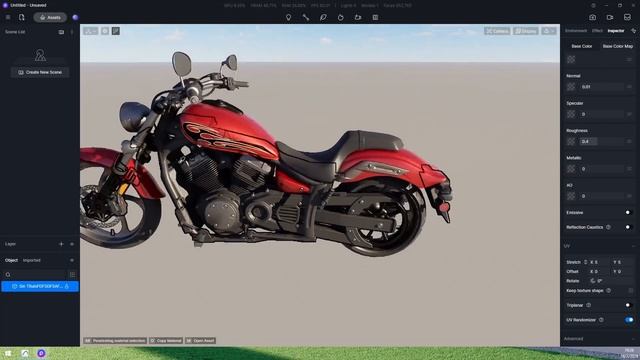This screenshot has height=360, width=640.
Task: Click the Stretch X value field
Action: 599,262
